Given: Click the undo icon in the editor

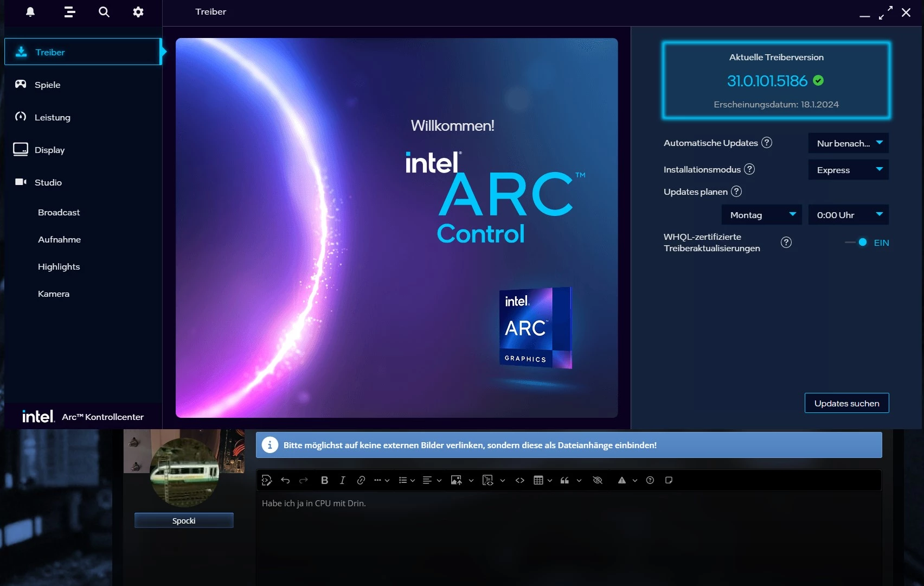Looking at the screenshot, I should (x=285, y=480).
